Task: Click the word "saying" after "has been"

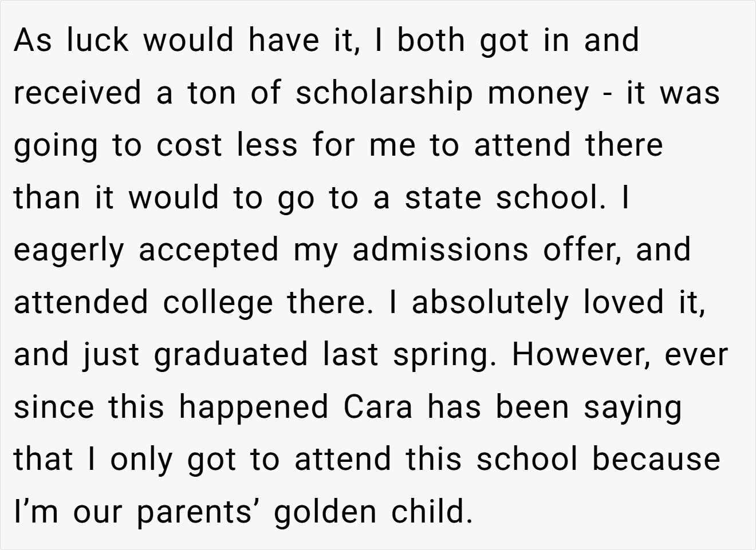Action: click(x=633, y=408)
